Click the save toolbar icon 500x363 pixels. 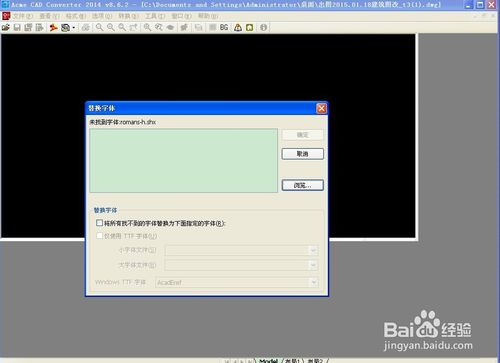point(17,27)
